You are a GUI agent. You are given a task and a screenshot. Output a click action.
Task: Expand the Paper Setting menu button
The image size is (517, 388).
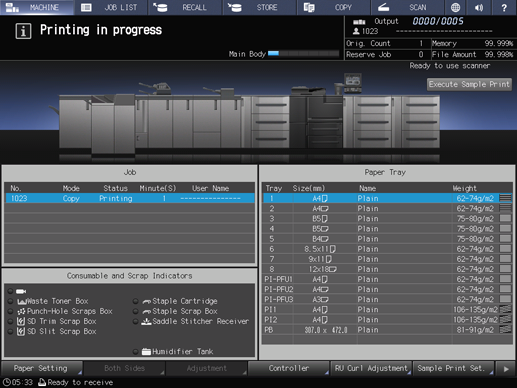42,368
